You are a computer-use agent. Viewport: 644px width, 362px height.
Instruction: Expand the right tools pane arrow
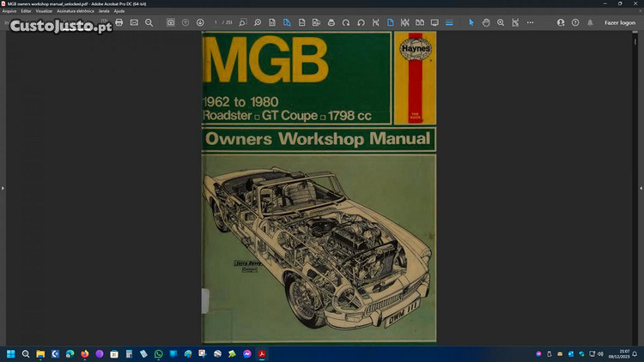[x=640, y=187]
